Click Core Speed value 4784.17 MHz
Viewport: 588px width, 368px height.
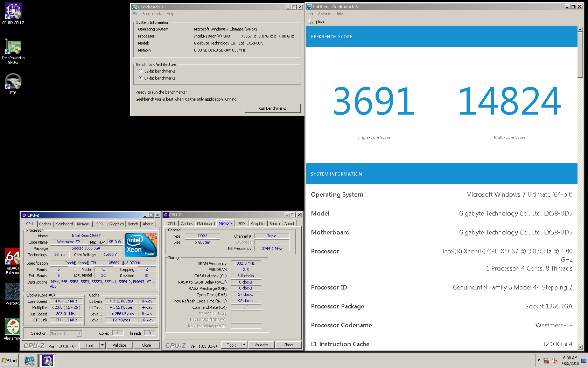point(66,301)
